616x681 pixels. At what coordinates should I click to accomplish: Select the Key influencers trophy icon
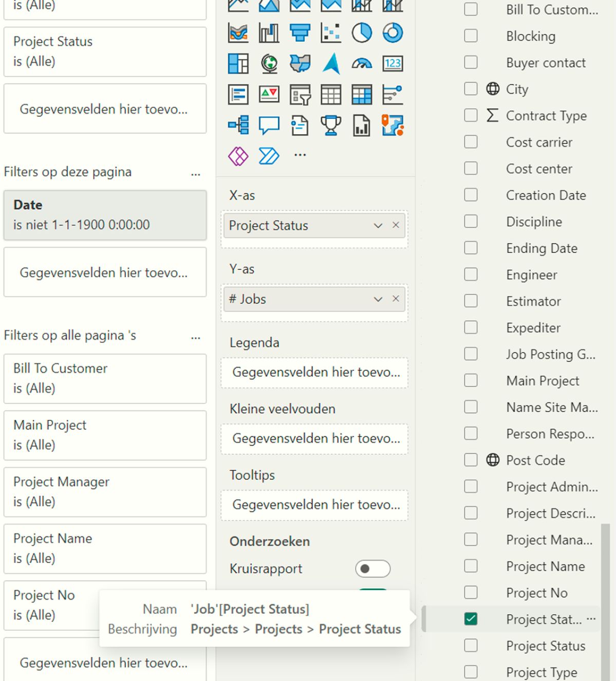pyautogui.click(x=331, y=125)
